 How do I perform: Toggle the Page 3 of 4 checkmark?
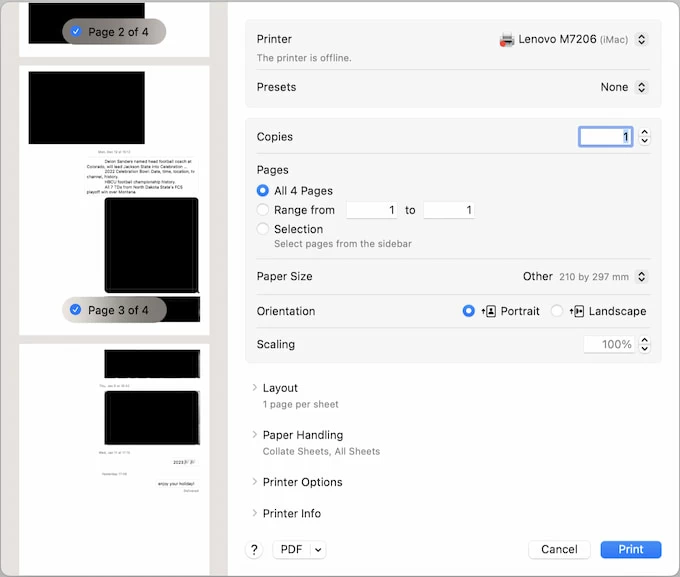coord(76,310)
